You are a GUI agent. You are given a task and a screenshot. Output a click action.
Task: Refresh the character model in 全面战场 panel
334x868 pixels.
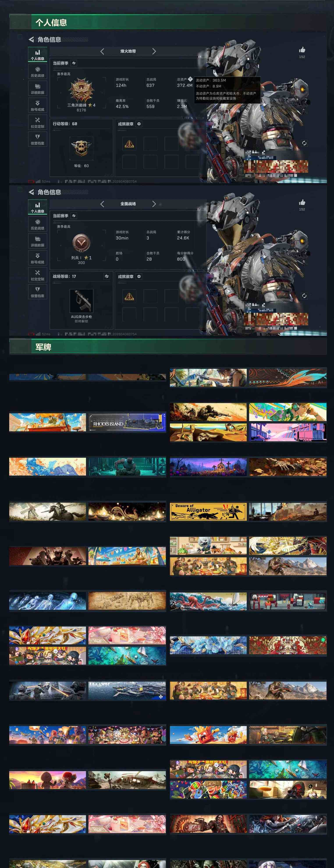pyautogui.click(x=304, y=296)
